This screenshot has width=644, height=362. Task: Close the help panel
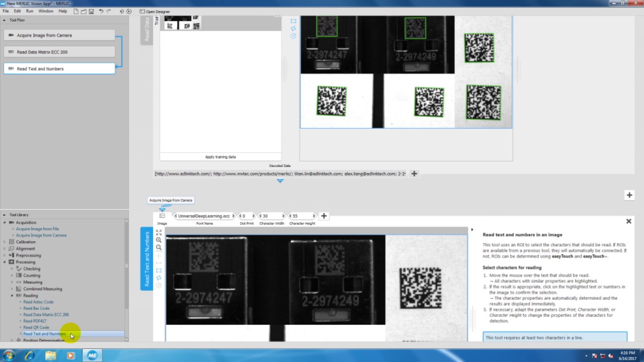628,221
